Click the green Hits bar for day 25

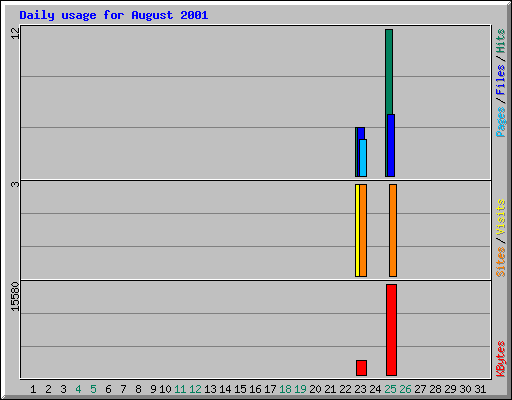point(389,72)
